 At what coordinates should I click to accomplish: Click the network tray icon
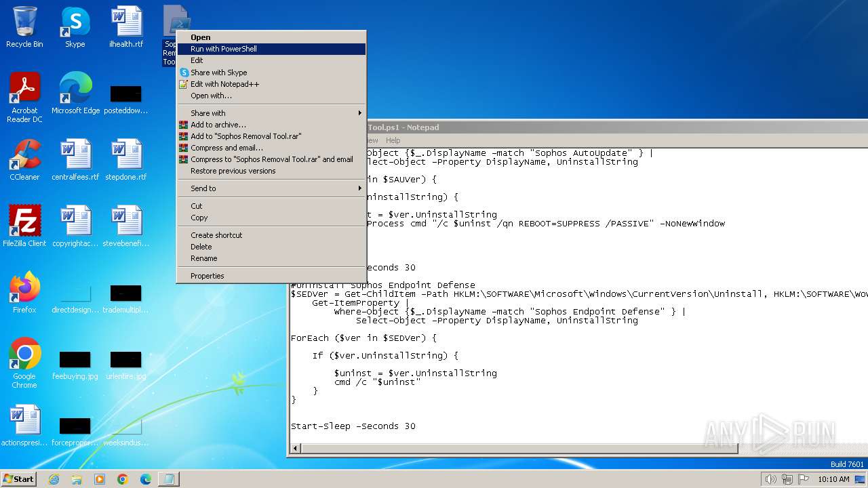tap(787, 479)
